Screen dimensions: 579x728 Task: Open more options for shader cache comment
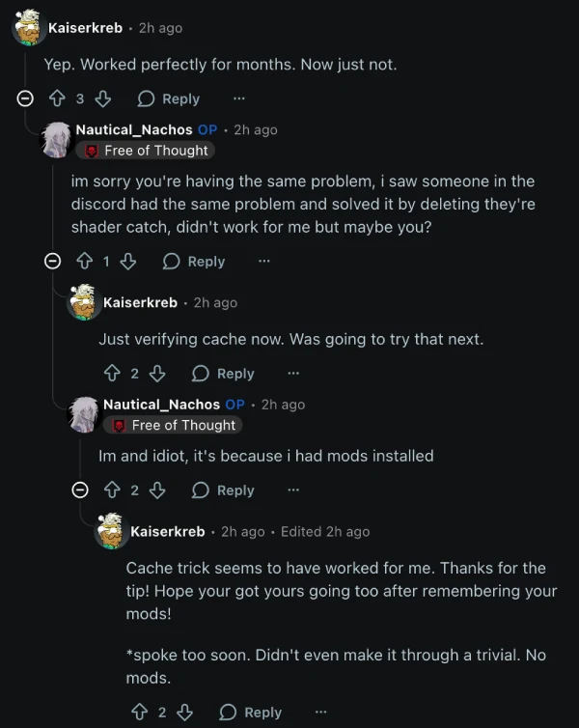pos(264,262)
